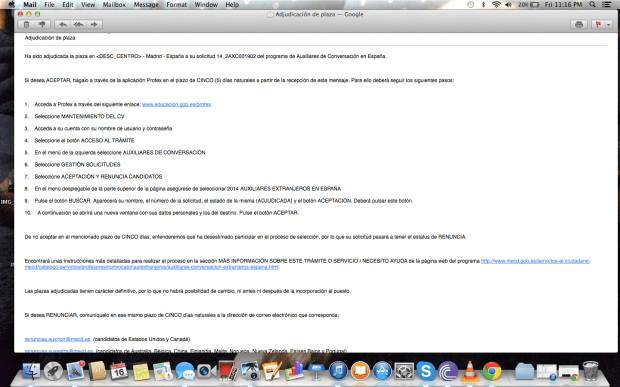Print the email using the printer button
Screen dimensions: 620x387
click(x=579, y=25)
